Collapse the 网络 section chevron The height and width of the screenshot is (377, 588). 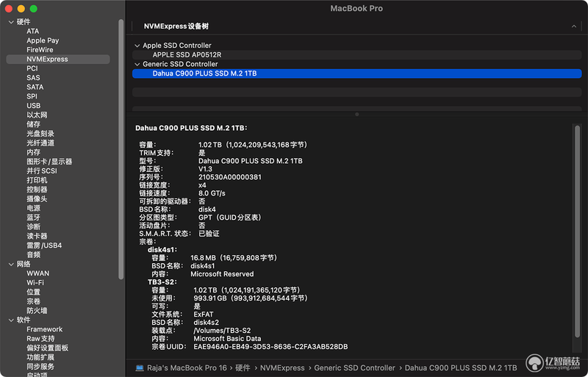(x=11, y=264)
